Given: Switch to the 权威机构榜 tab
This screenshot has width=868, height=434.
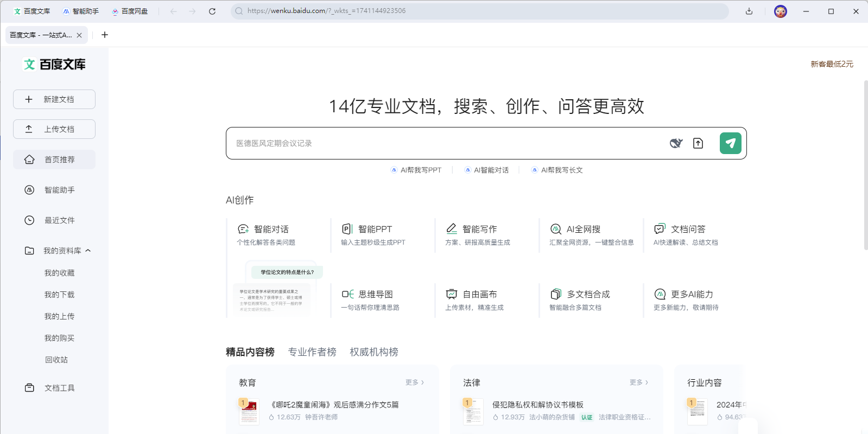Looking at the screenshot, I should (x=374, y=352).
